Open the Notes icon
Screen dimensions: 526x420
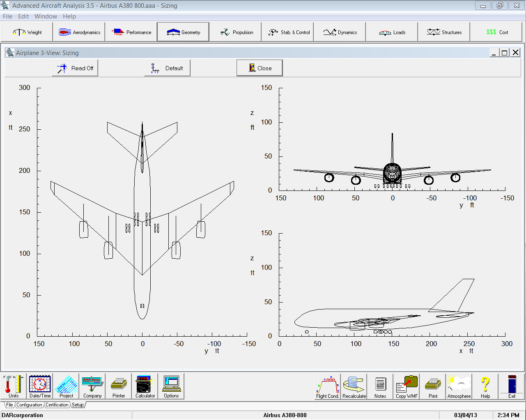click(x=380, y=386)
